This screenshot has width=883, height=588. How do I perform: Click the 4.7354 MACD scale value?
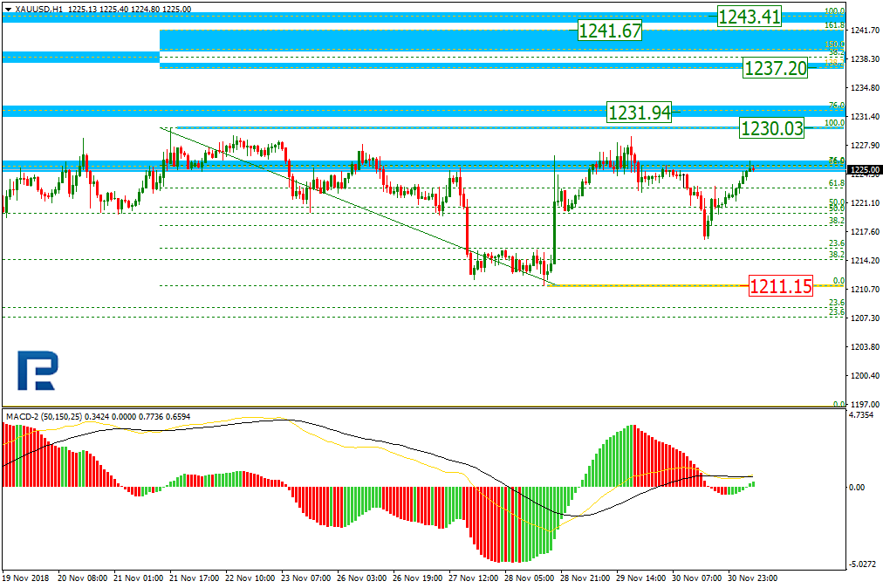pos(861,414)
